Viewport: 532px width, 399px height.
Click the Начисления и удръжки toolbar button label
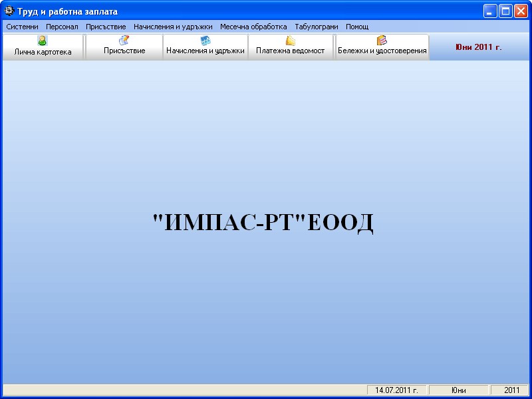pyautogui.click(x=205, y=51)
